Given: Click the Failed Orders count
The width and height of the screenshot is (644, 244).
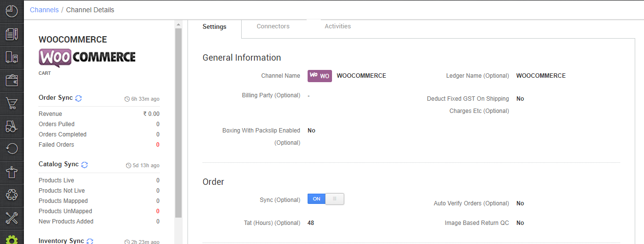Looking at the screenshot, I should (158, 145).
